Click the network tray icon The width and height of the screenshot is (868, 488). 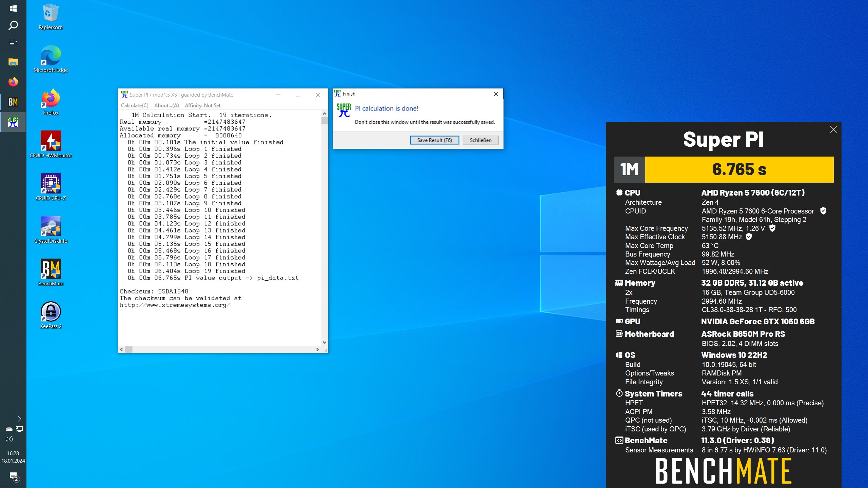19,429
